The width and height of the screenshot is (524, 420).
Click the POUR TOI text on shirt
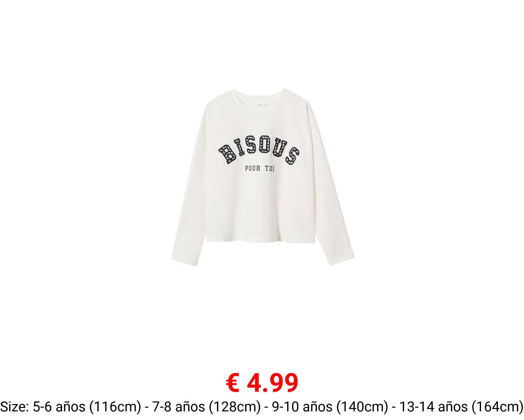[x=259, y=168]
